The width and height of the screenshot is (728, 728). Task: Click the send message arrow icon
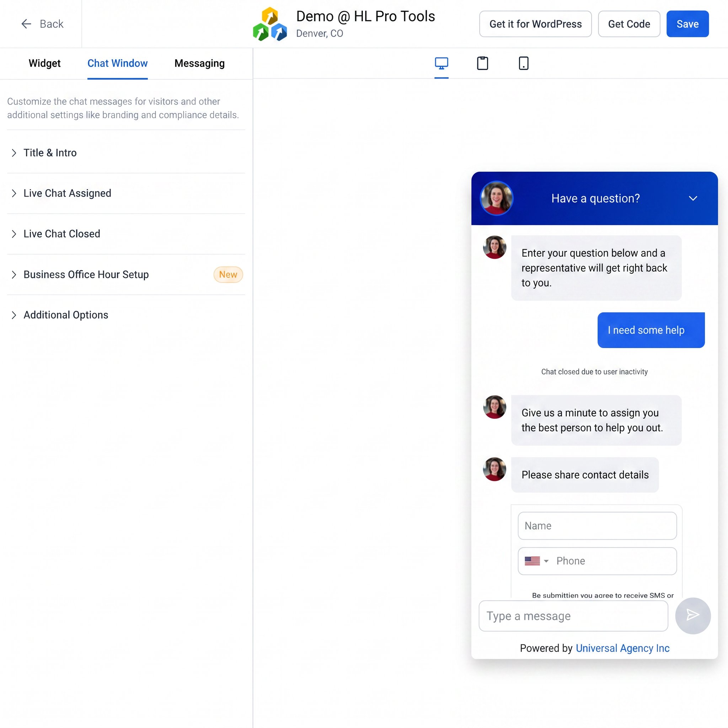(692, 615)
